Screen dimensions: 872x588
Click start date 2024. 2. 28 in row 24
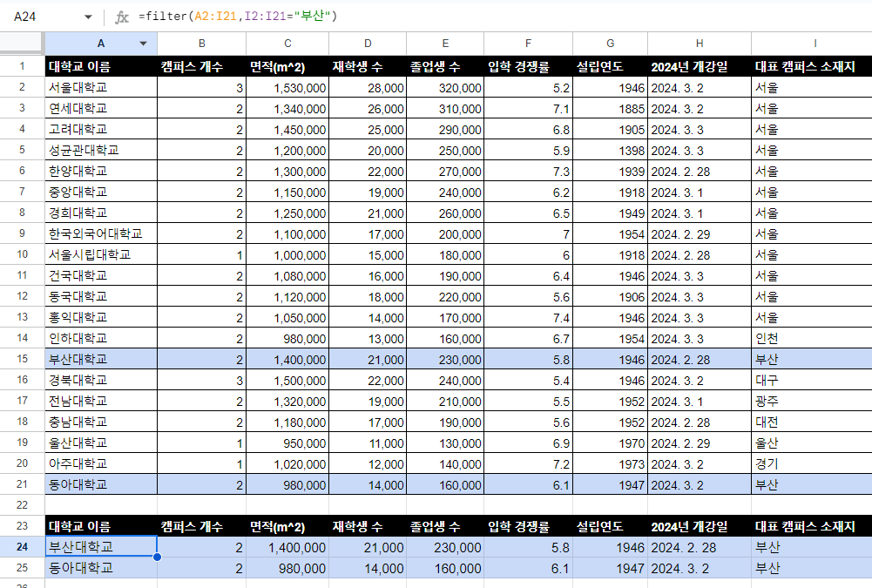click(x=700, y=547)
